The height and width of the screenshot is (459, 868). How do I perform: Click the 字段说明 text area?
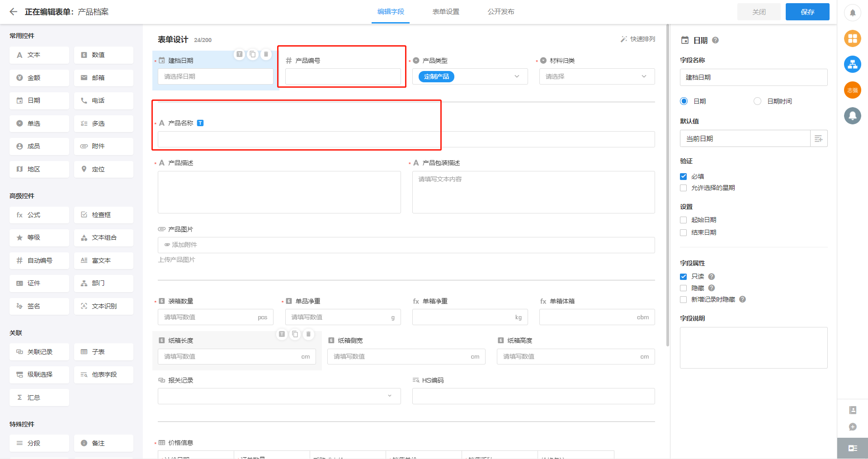[754, 348]
